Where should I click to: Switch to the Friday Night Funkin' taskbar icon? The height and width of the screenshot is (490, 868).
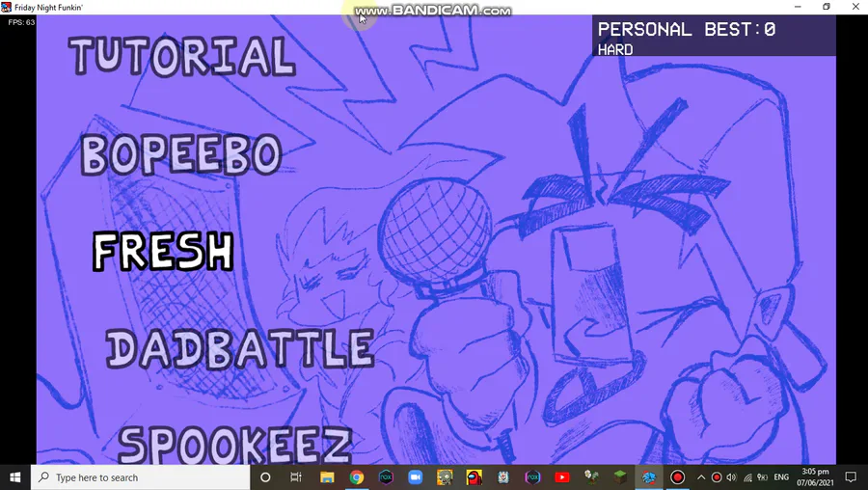click(x=649, y=477)
